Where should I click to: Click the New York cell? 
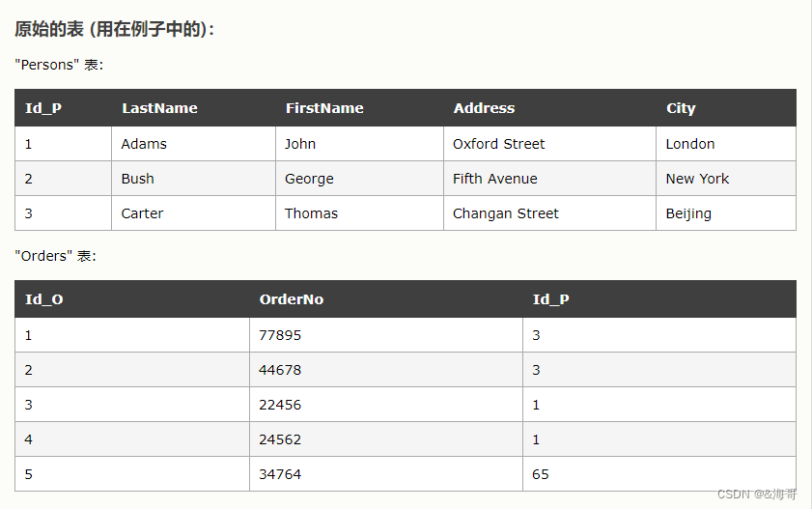click(726, 179)
